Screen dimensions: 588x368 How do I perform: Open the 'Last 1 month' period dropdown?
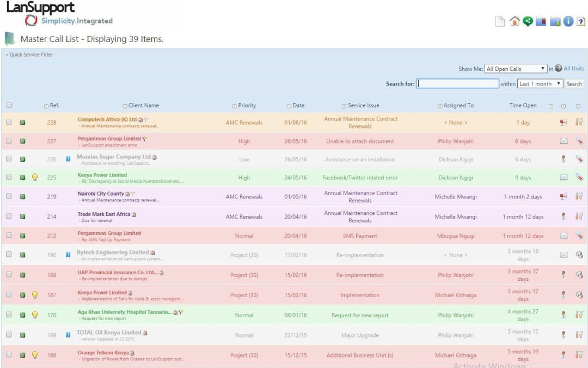pos(540,84)
